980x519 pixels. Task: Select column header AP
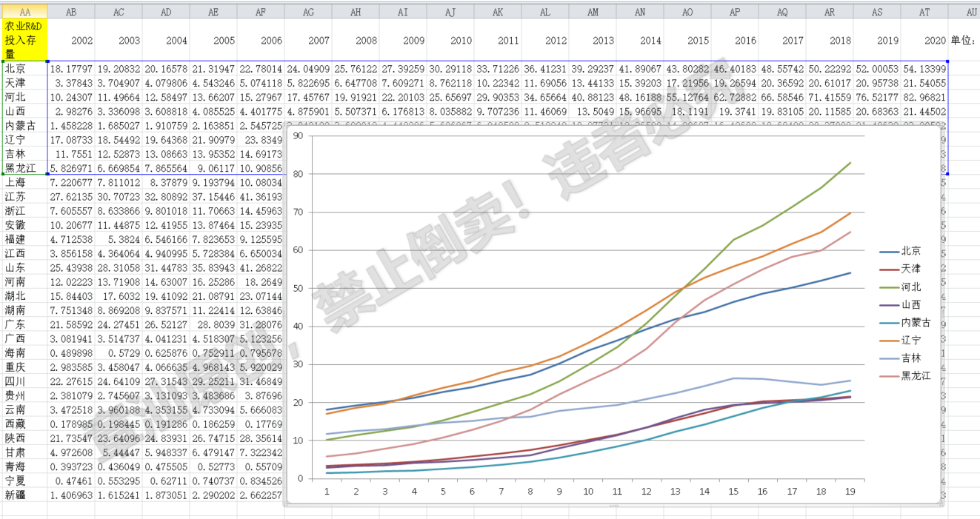point(735,12)
